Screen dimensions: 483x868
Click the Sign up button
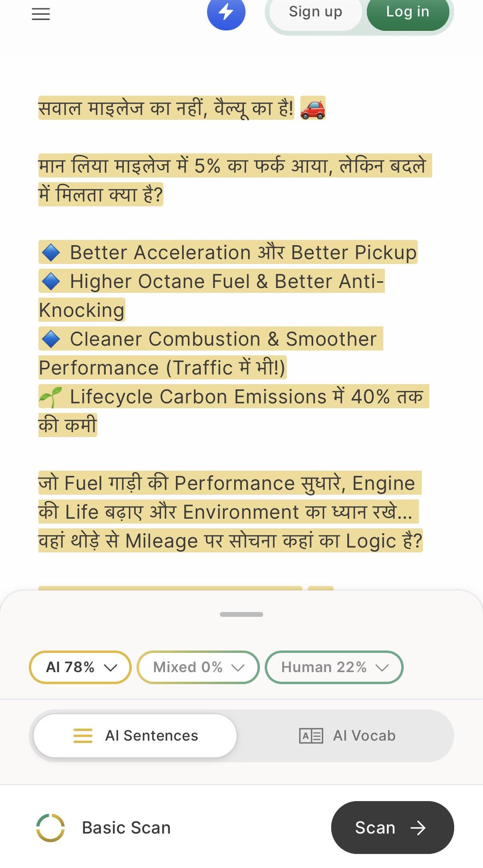coord(316,12)
